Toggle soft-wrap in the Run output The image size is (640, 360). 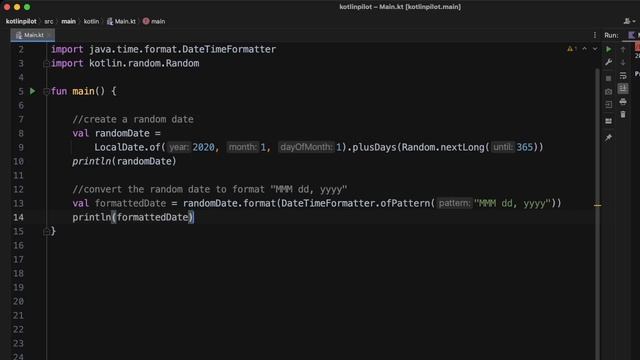tap(623, 76)
